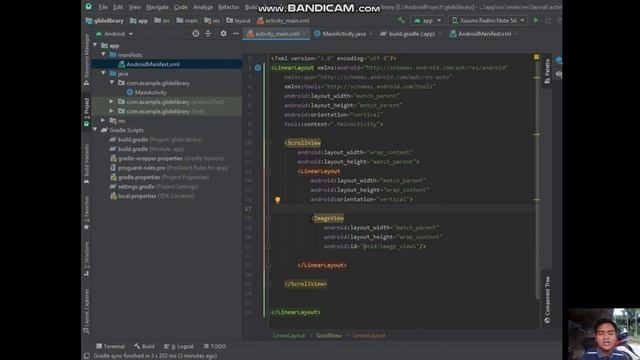Click activity_main.xml in the breadcrumb bar
This screenshot has height=360, width=640.
point(283,20)
